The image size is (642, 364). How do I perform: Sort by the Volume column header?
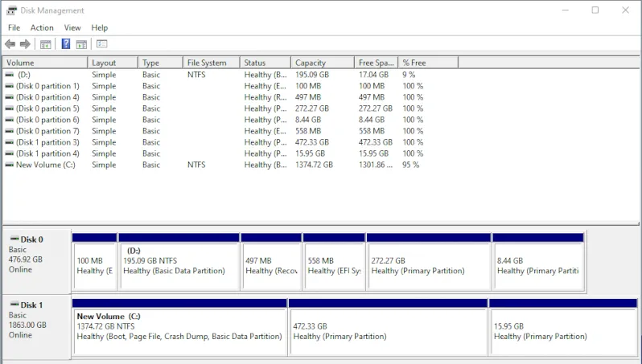[45, 63]
